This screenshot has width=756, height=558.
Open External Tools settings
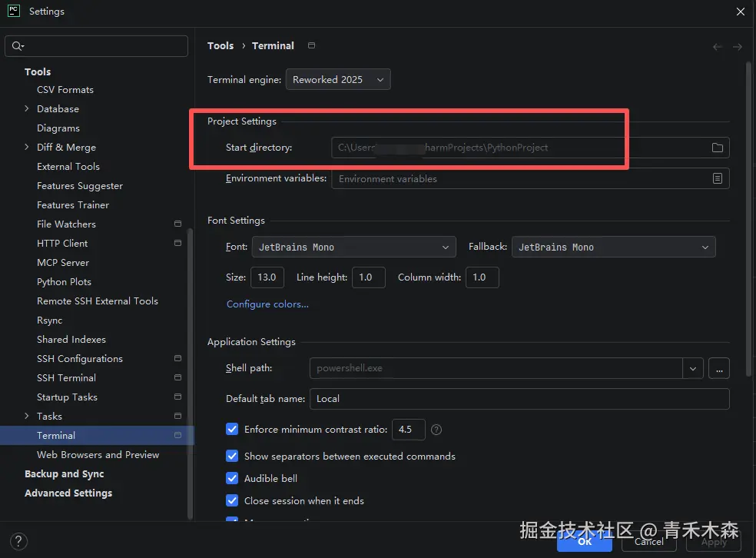68,166
